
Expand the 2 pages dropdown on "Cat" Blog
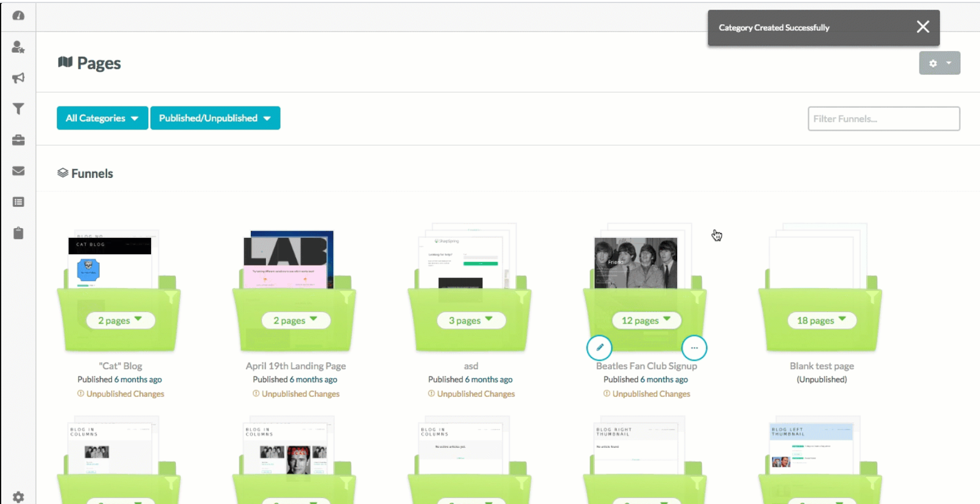point(120,321)
